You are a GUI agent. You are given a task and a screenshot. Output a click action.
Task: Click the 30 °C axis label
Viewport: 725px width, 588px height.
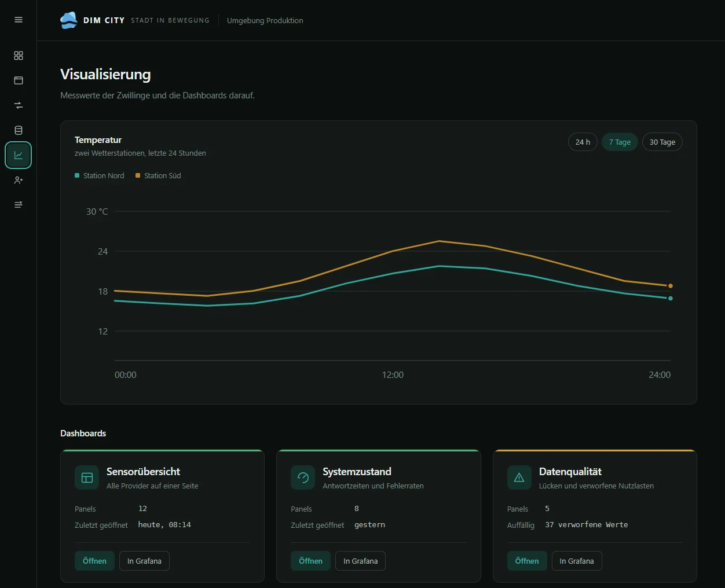tap(97, 212)
